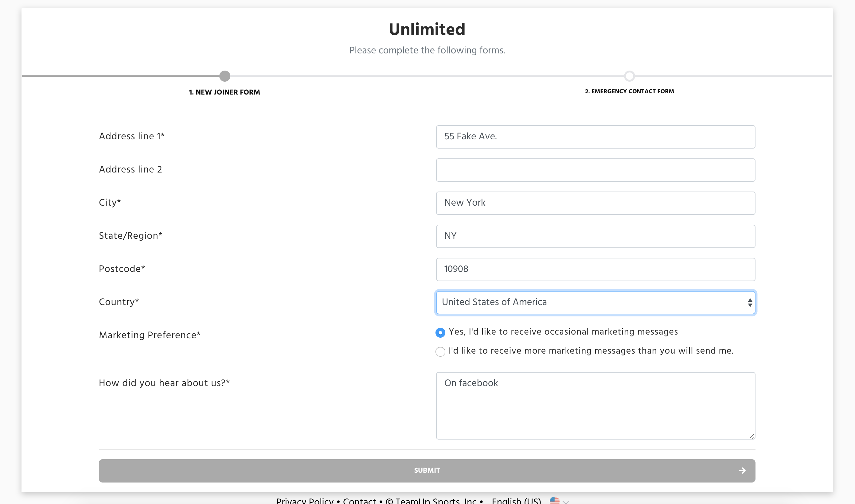Focus the empty Address line 2 field
The width and height of the screenshot is (855, 504).
pyautogui.click(x=595, y=170)
